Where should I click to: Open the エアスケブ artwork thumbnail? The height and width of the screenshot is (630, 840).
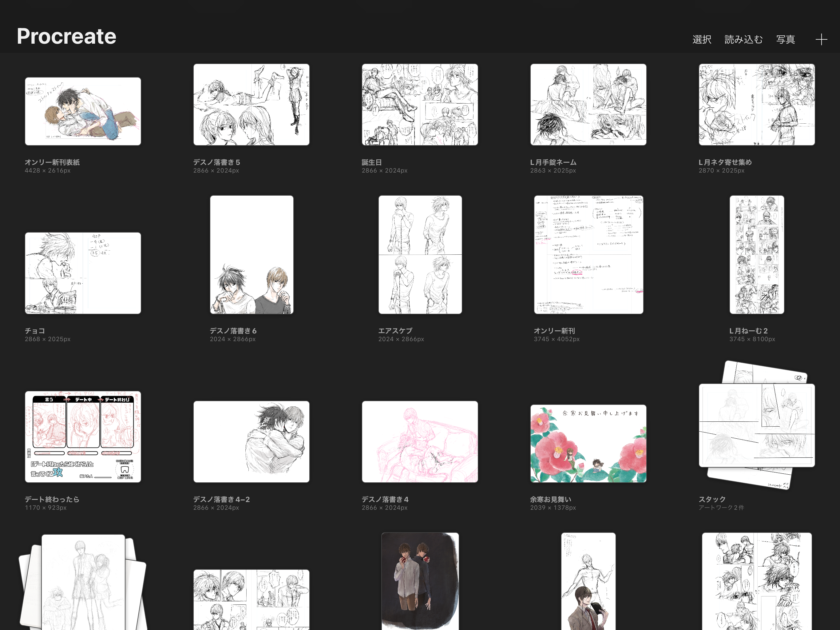420,255
